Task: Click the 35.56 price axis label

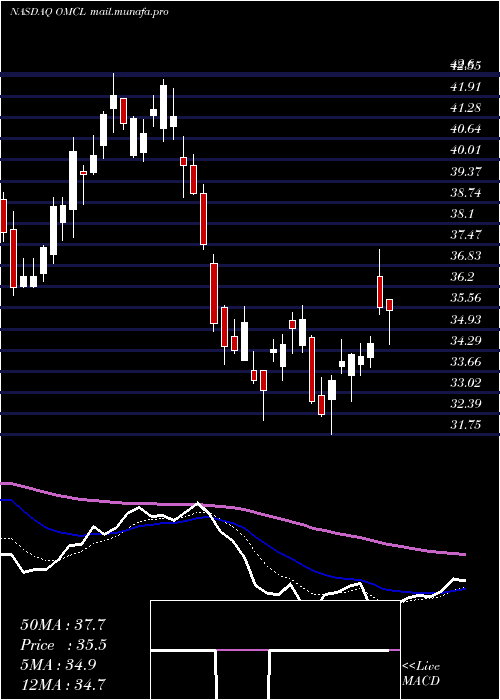Action: (x=466, y=298)
